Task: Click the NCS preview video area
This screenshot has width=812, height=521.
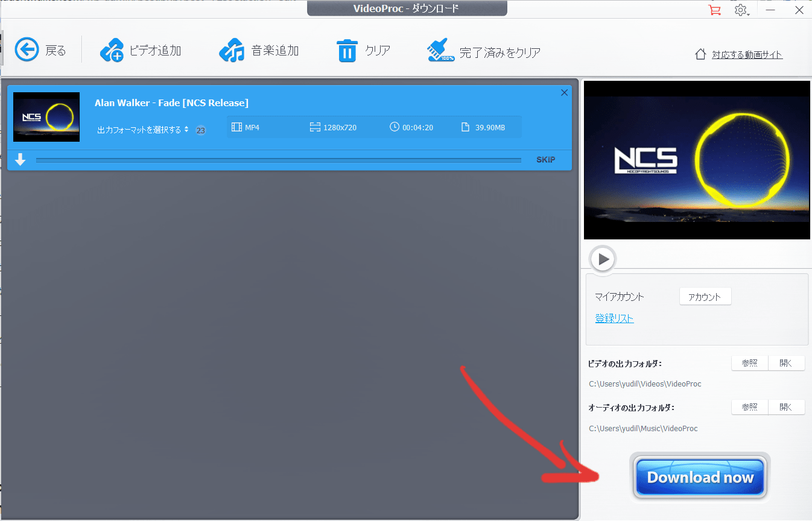Action: (x=697, y=160)
